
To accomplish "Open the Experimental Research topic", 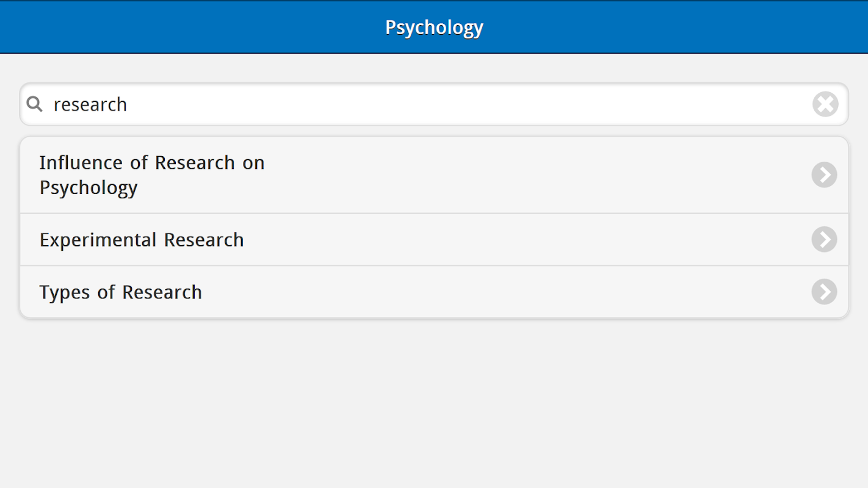I will (142, 240).
